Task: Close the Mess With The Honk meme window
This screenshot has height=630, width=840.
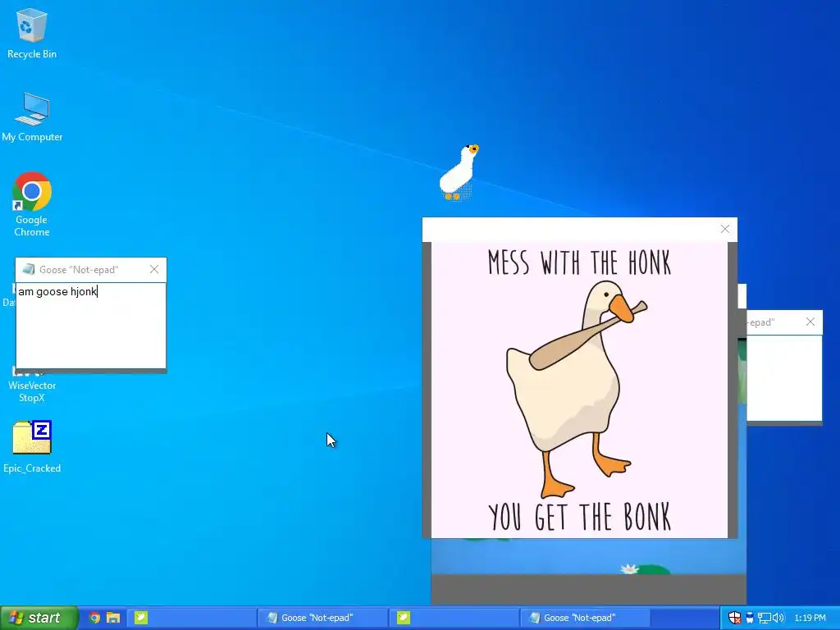Action: pos(725,229)
